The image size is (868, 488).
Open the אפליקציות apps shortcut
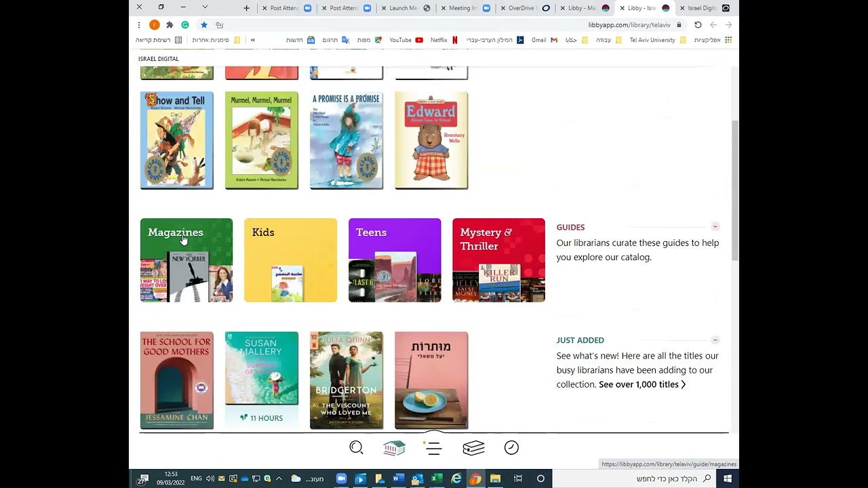713,40
